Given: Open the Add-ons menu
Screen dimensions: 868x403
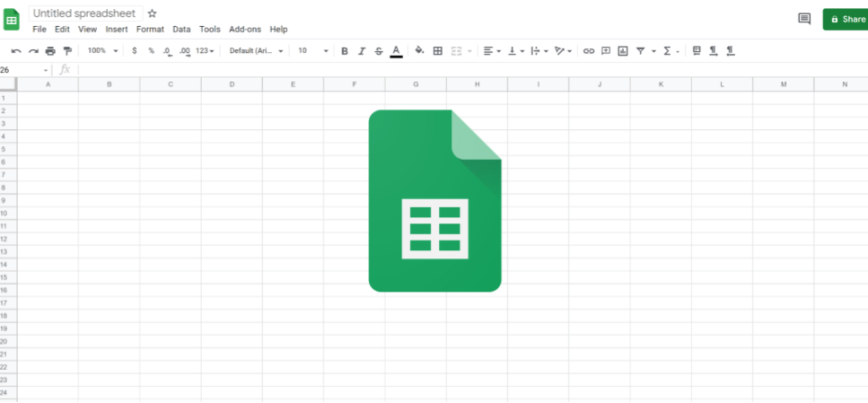Looking at the screenshot, I should coord(245,30).
